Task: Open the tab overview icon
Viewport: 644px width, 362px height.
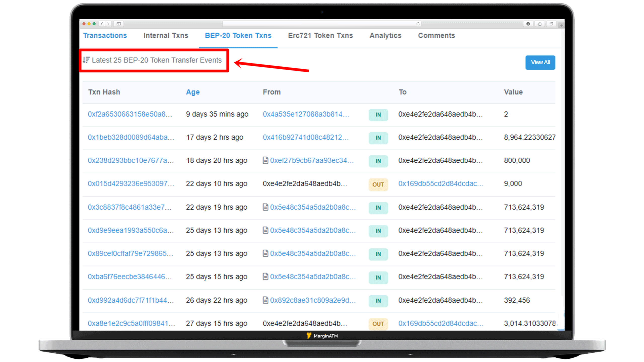Action: (x=551, y=24)
